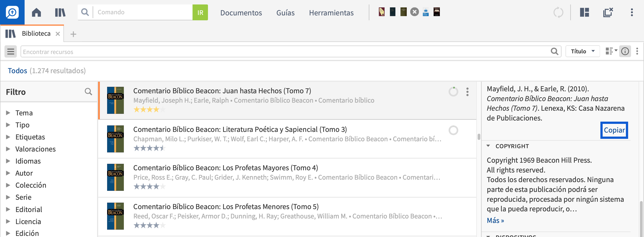Viewport: 644px width, 237px height.
Task: Click the magnifier in Encontrar recursos
Action: click(554, 51)
